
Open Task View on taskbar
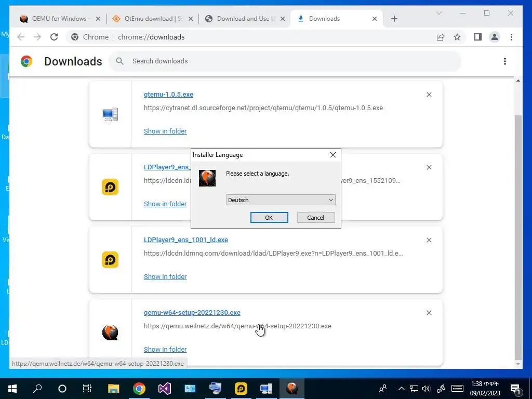[87, 389]
